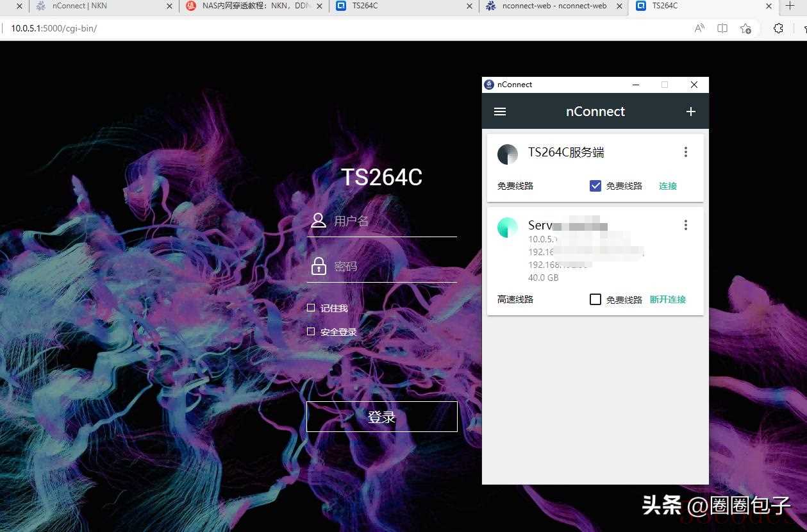Click the TS264C login page title
The image size is (807, 532).
pos(382,178)
